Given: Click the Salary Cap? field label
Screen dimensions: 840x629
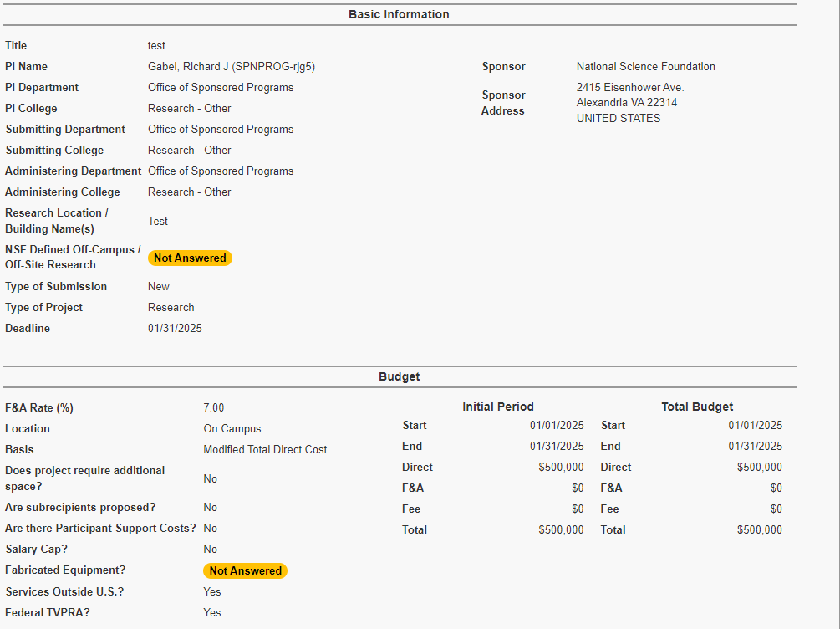Looking at the screenshot, I should click(37, 550).
